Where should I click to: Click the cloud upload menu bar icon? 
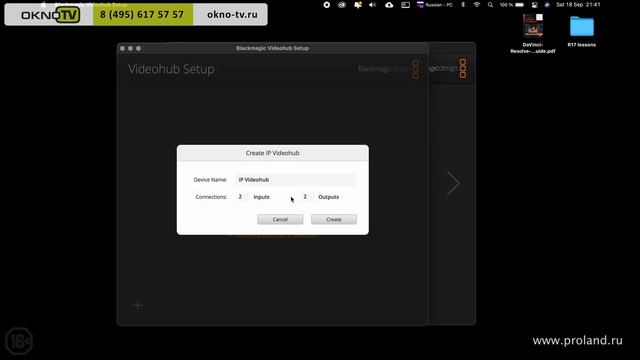point(389,5)
